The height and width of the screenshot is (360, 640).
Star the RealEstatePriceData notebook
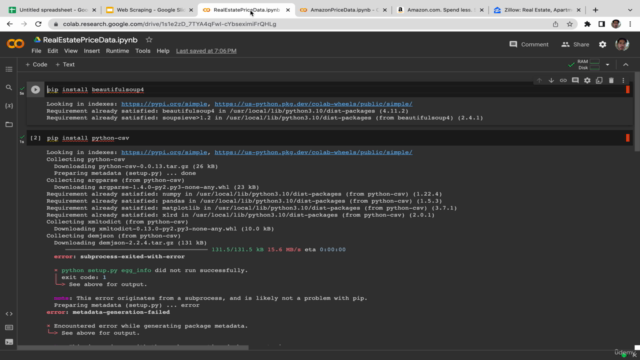pos(149,40)
